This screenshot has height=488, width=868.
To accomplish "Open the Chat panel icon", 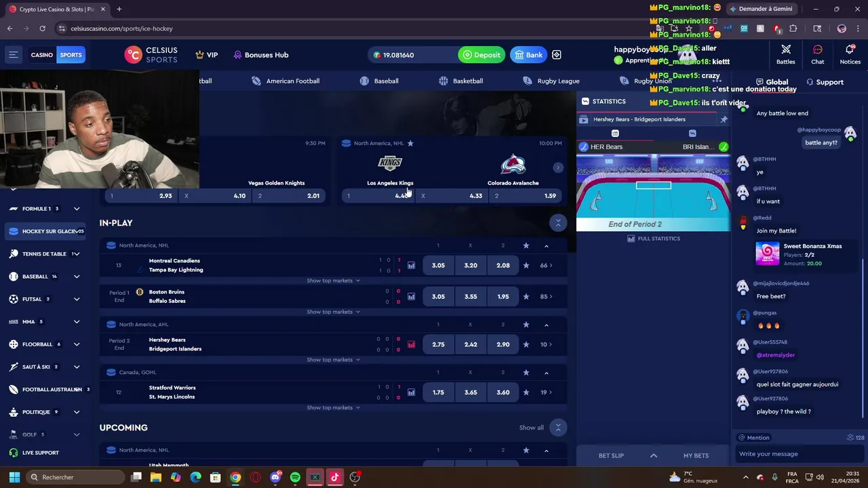I will 818,54.
